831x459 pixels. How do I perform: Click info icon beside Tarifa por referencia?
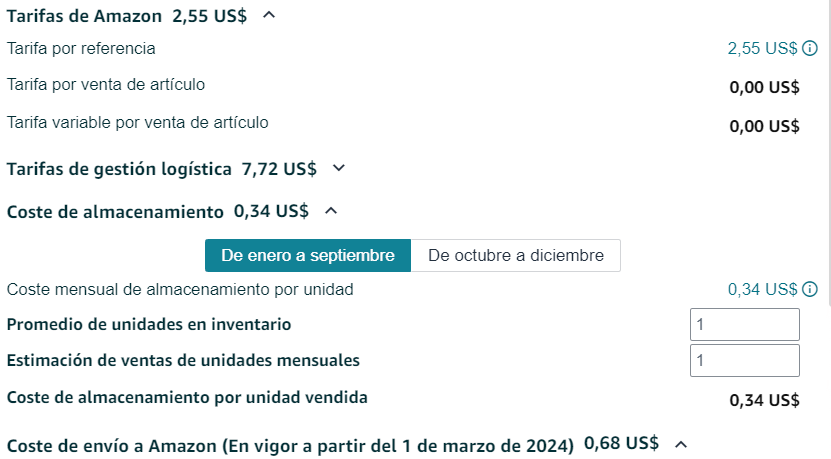[810, 48]
